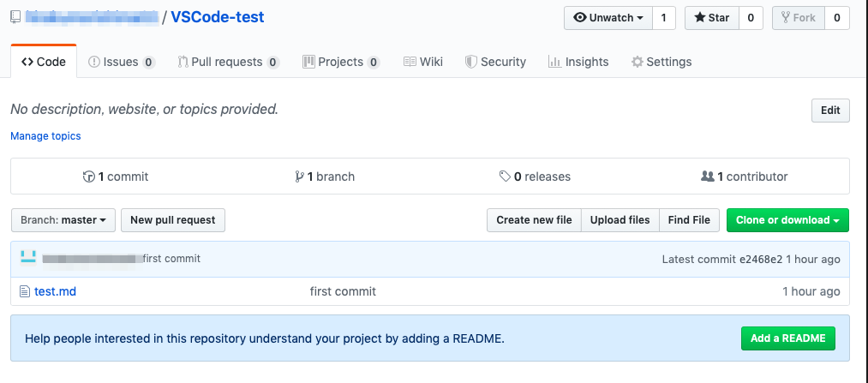Open the Pull requests tab
This screenshot has height=383, width=868.
tap(228, 62)
